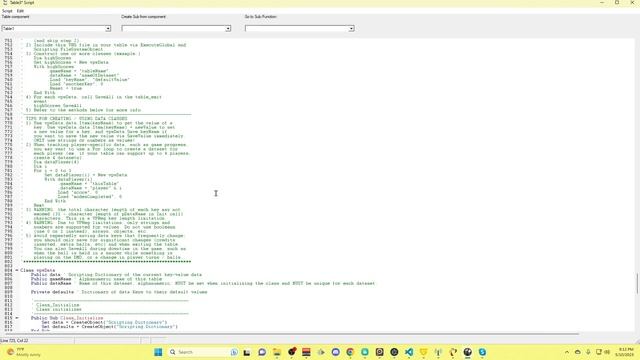
Task: Open the red and black app in the taskbar
Action: [292, 351]
